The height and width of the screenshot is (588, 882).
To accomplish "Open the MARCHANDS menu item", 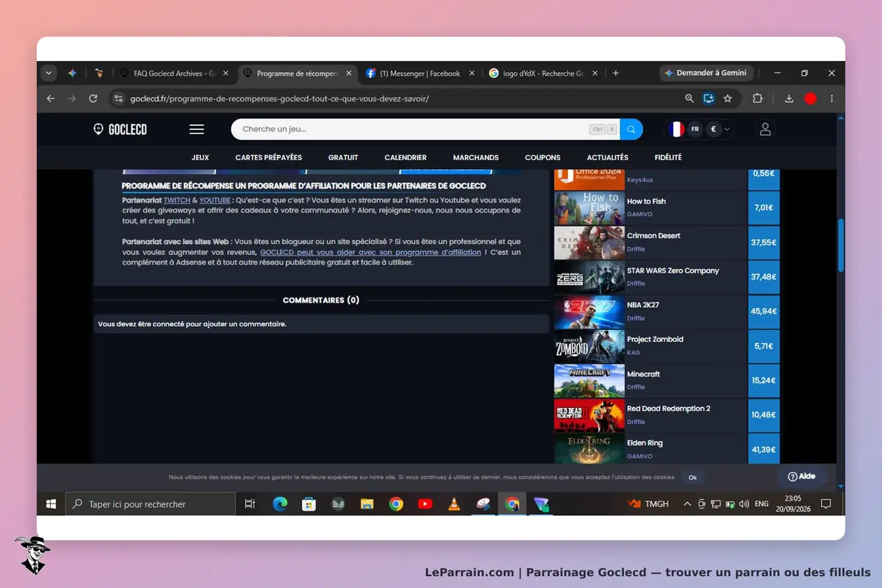I will (x=476, y=157).
